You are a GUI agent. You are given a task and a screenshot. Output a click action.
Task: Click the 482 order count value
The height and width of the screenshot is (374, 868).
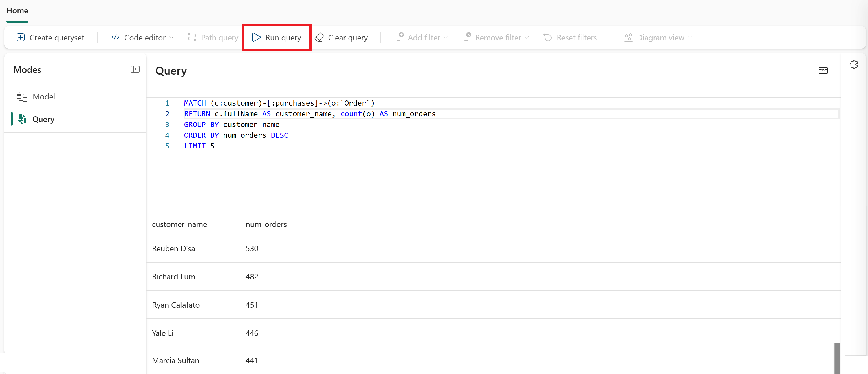(x=252, y=277)
